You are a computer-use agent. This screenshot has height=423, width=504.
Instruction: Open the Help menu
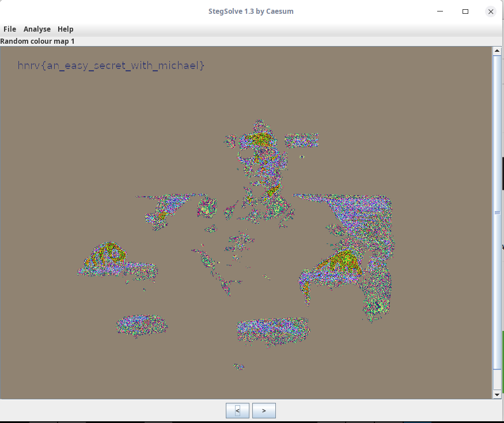(65, 29)
